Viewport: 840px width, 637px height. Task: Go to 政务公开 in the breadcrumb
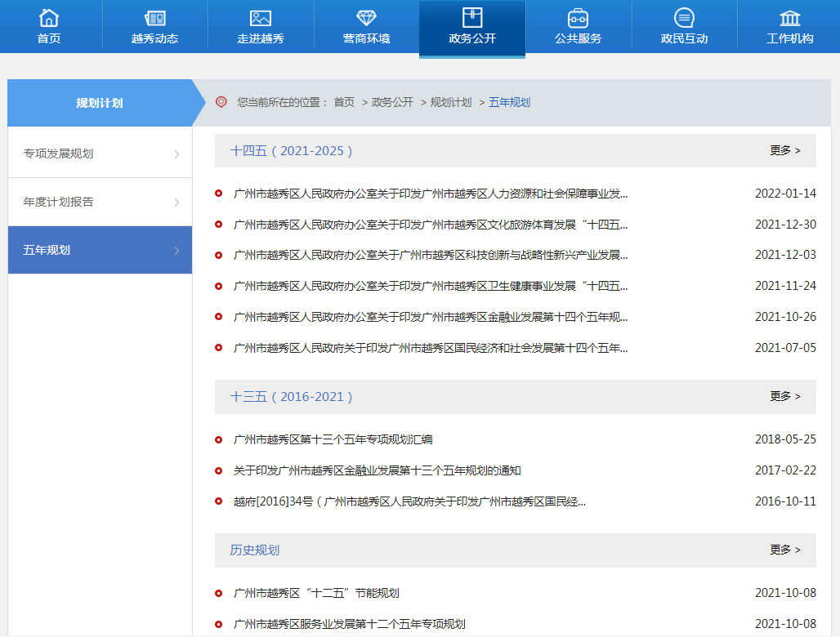tap(392, 102)
